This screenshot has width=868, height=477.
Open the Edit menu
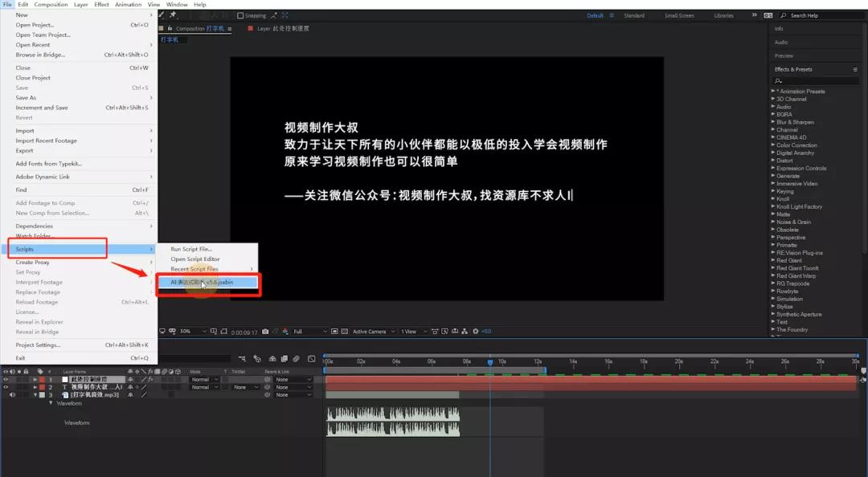[23, 5]
